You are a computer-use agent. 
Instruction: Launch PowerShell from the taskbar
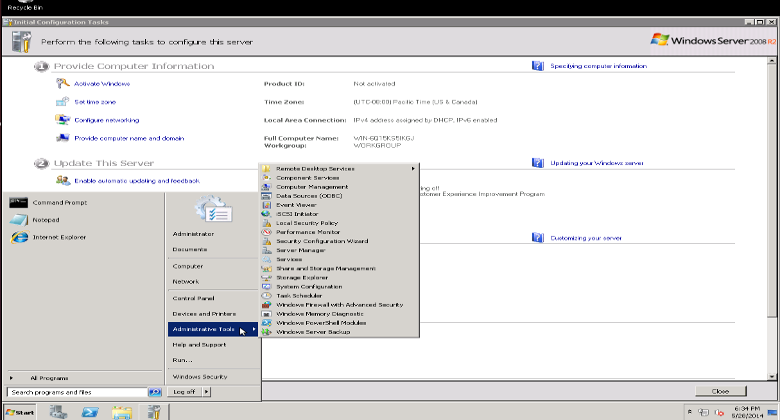coord(90,412)
